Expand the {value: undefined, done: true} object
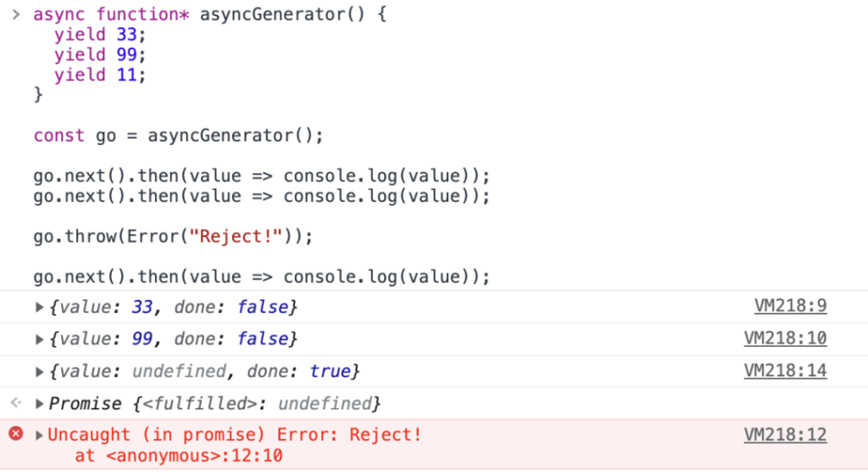This screenshot has height=473, width=868. point(39,371)
